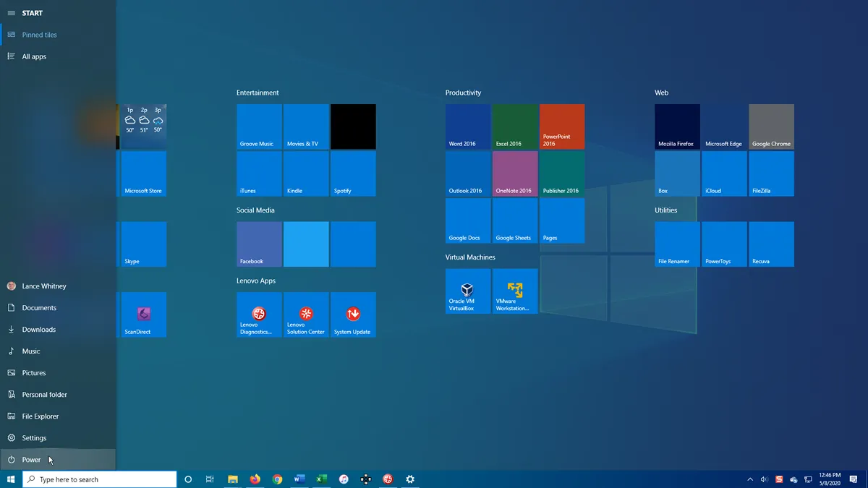Open Downloads from the Start sidebar

58,330
